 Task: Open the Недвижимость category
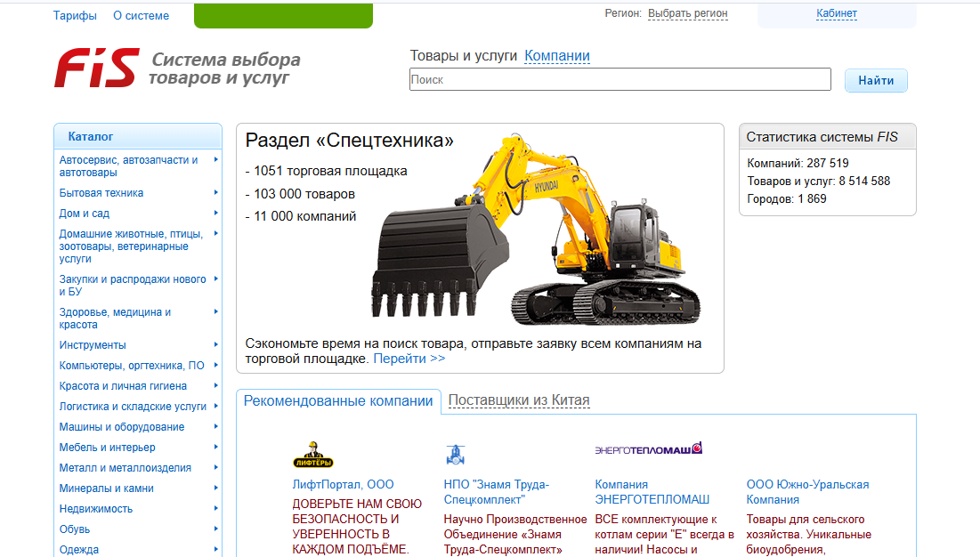coord(96,509)
